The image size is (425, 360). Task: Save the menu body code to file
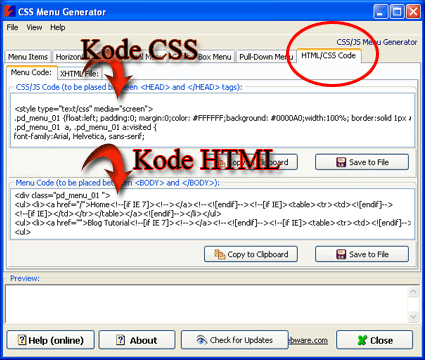pos(362,254)
